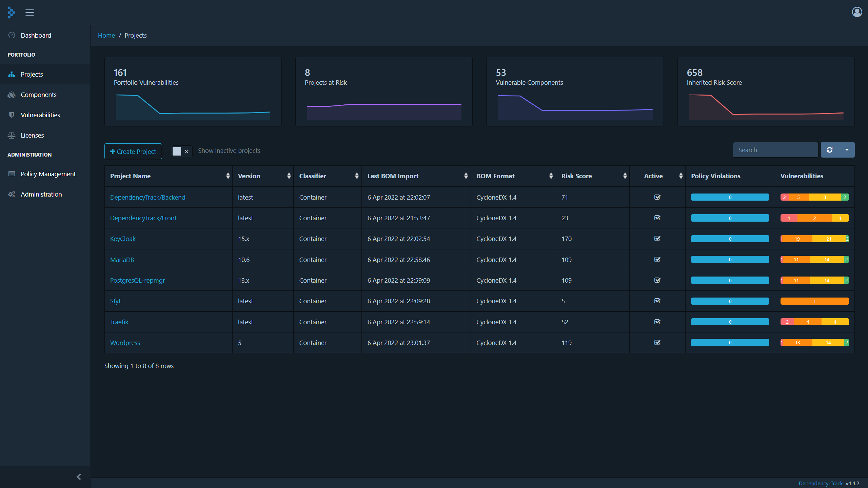Click Active checkbox for KeyCloak row

pyautogui.click(x=657, y=239)
